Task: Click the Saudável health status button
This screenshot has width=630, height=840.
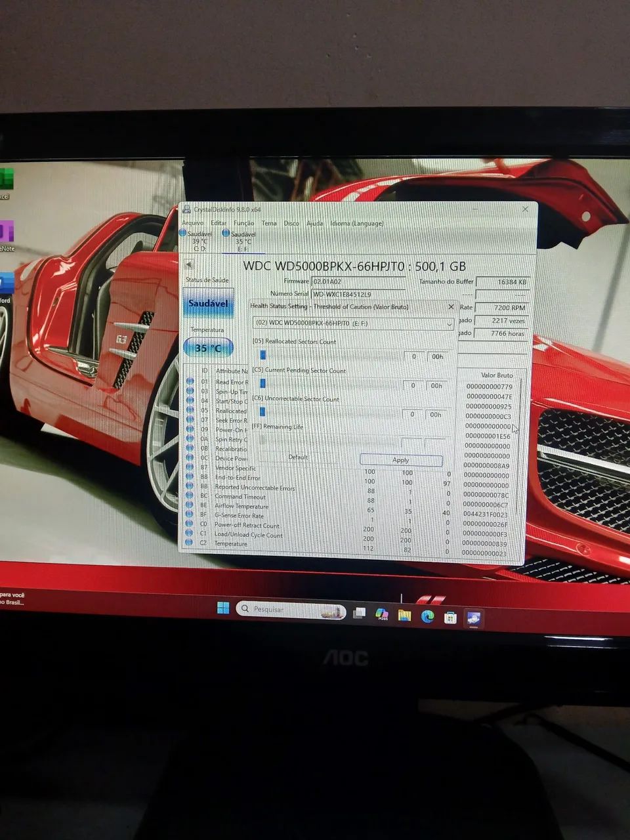Action: [207, 304]
